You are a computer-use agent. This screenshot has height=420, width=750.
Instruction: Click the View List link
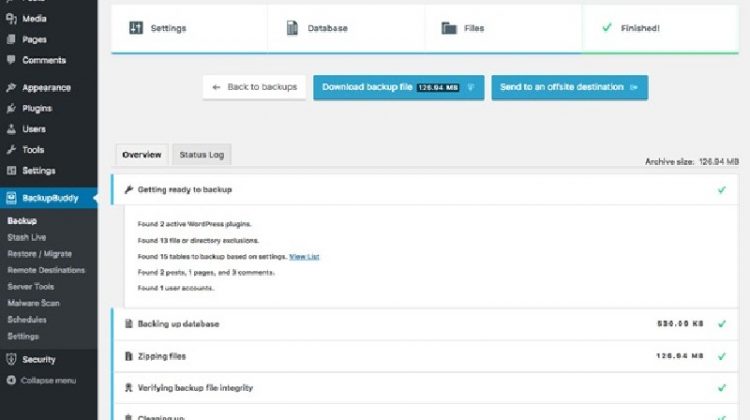304,256
